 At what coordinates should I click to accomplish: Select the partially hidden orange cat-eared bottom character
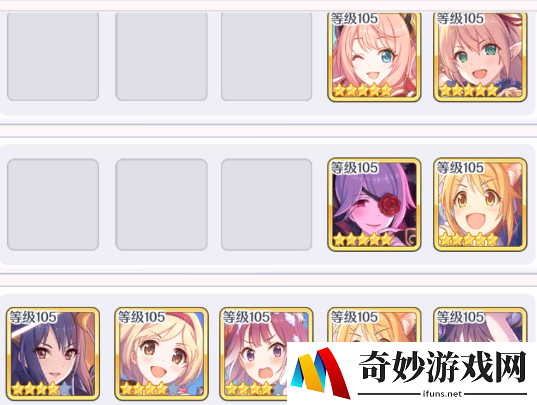pos(374,325)
